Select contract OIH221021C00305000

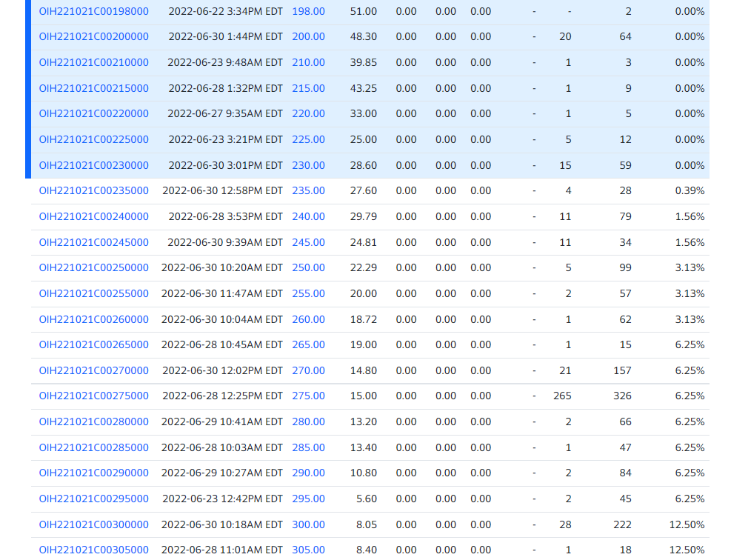(94, 550)
